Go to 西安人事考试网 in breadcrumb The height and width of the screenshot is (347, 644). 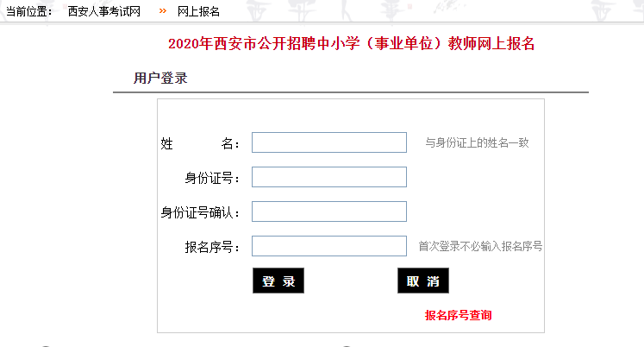(x=104, y=11)
